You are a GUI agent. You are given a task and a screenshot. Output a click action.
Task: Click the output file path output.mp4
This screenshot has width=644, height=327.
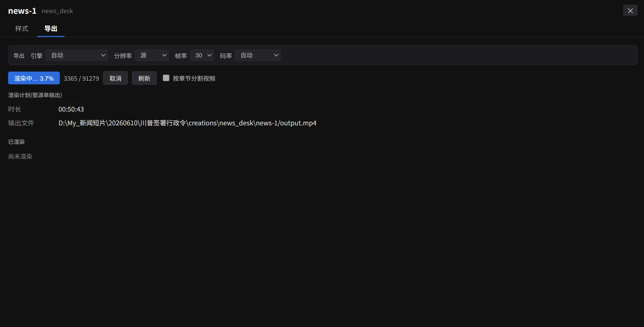coord(187,123)
